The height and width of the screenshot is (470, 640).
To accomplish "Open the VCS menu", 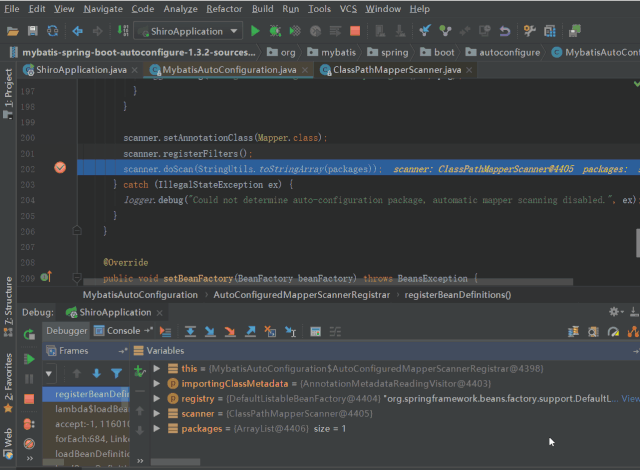I will (348, 9).
